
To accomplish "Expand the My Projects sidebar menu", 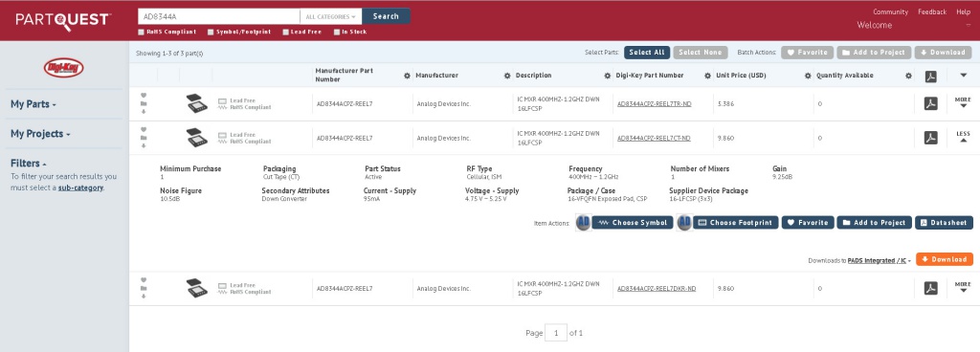I will 40,134.
